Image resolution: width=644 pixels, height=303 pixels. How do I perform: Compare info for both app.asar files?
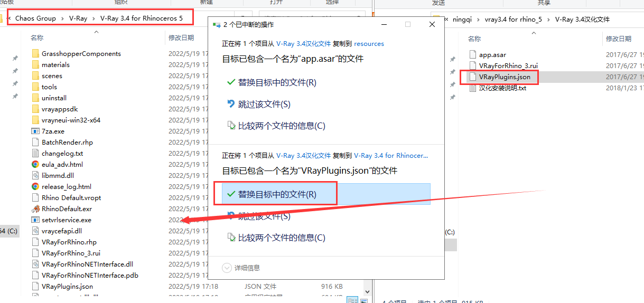pos(276,126)
